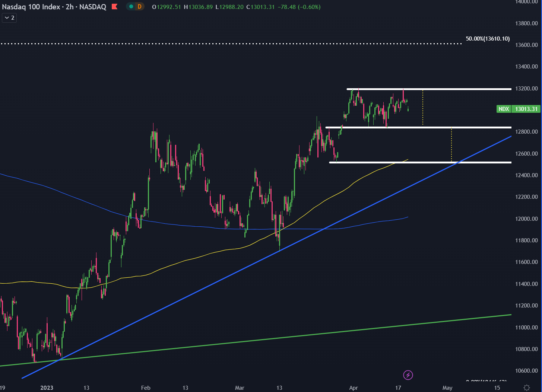Select the white horizontal line near 12840

410,127
